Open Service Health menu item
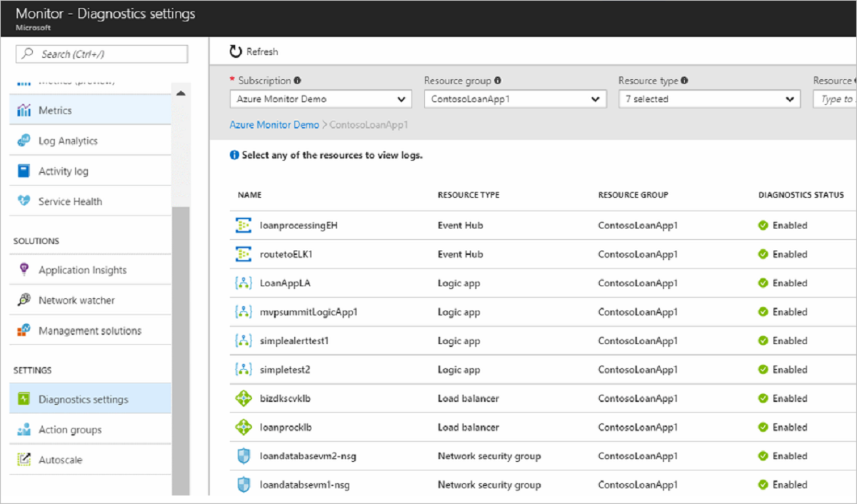 [x=91, y=201]
